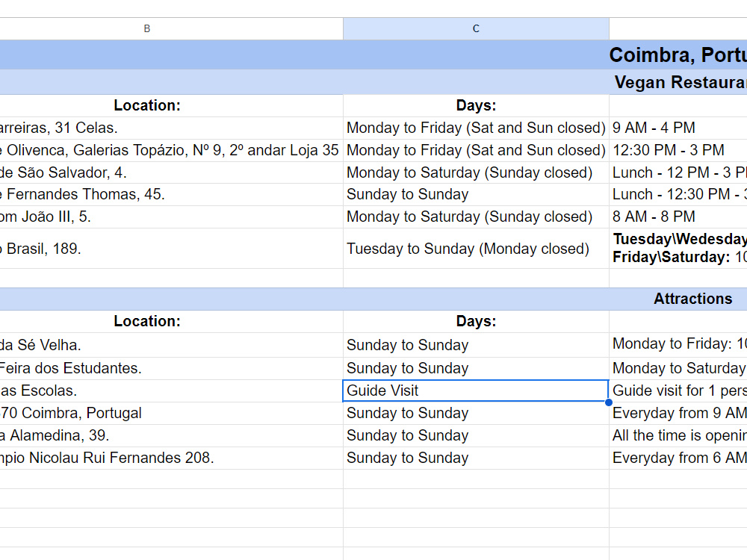Select 'Tuesday to Sunday (Monday closed)' cell

point(476,248)
